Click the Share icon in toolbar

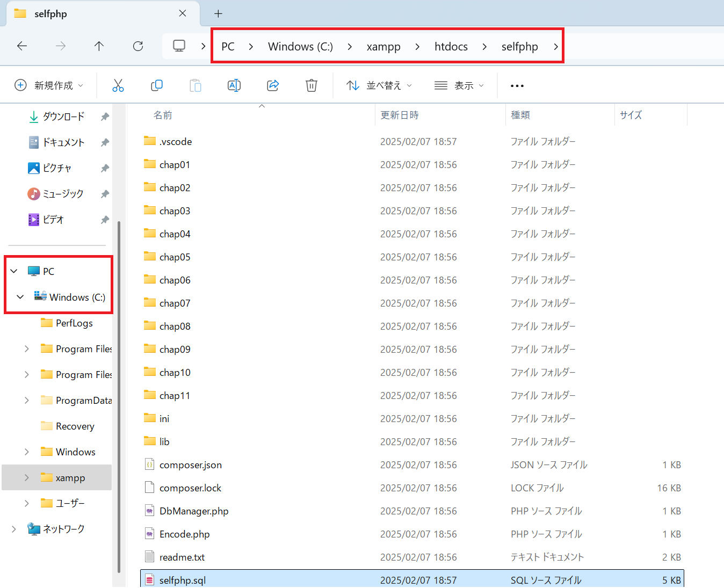273,85
